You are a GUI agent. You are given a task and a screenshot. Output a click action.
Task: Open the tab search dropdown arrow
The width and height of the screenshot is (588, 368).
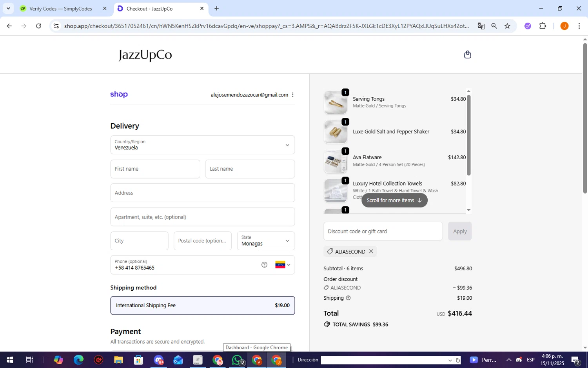pos(8,8)
